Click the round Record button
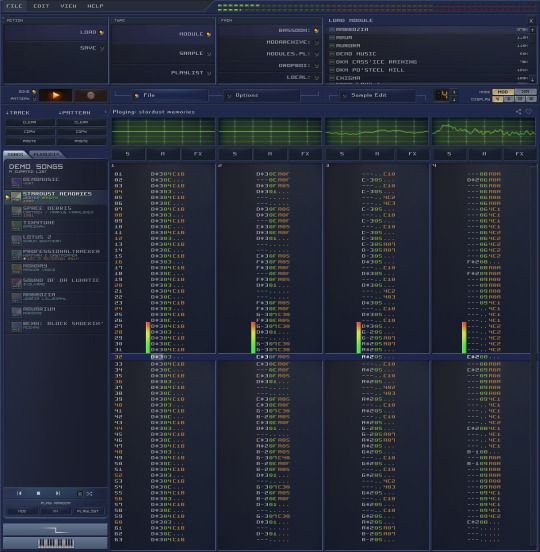Viewport: 540px width, 552px height. 91,95
